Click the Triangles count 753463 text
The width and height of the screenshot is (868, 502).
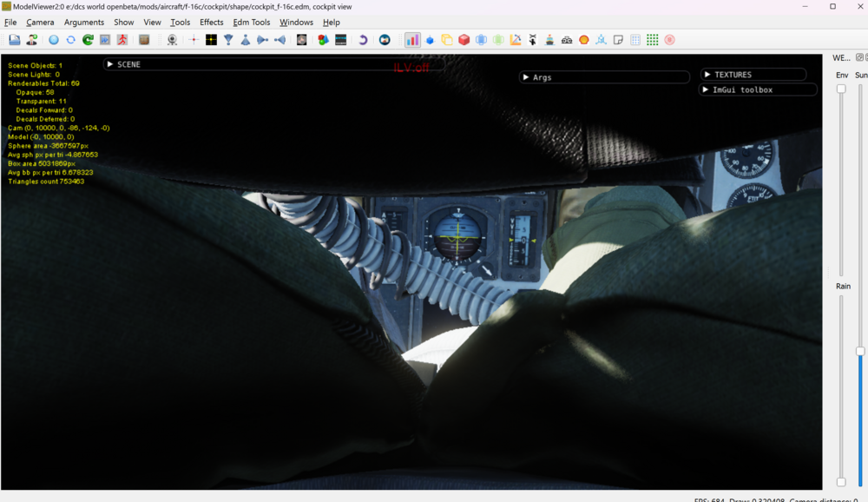(46, 182)
